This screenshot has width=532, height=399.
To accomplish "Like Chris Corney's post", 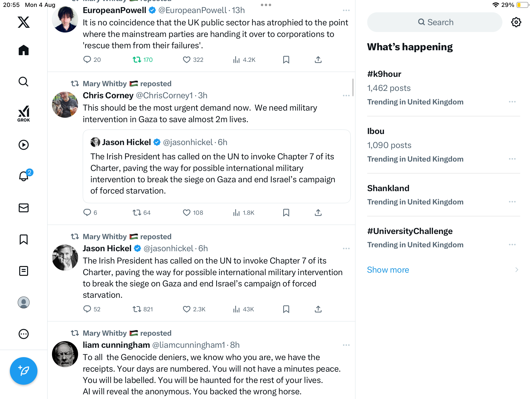I will click(186, 213).
